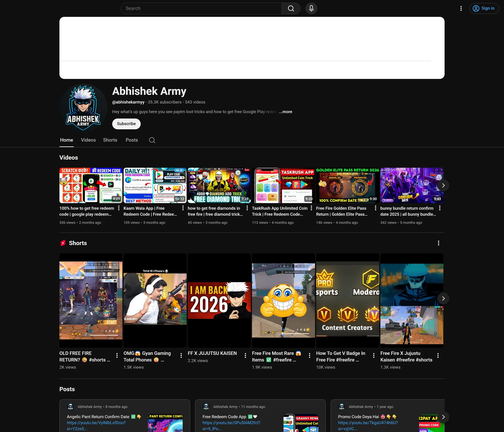Advance Posts carousel with right chevron
504x432 pixels.
coord(443,417)
